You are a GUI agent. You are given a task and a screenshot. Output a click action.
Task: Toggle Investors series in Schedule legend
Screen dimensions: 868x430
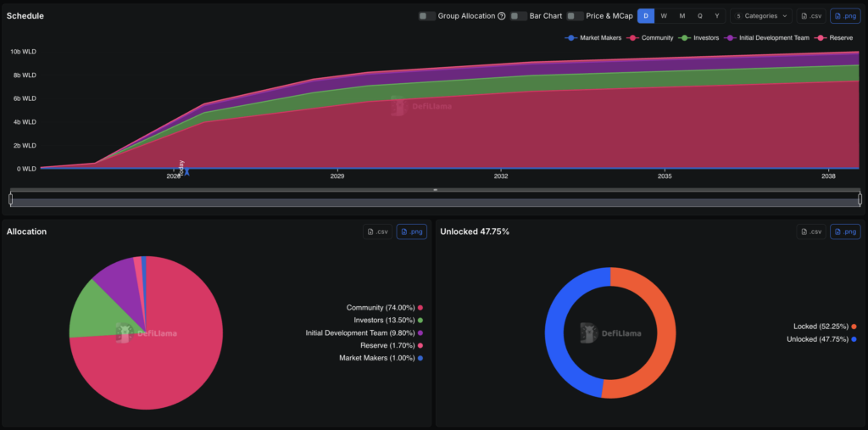click(698, 37)
